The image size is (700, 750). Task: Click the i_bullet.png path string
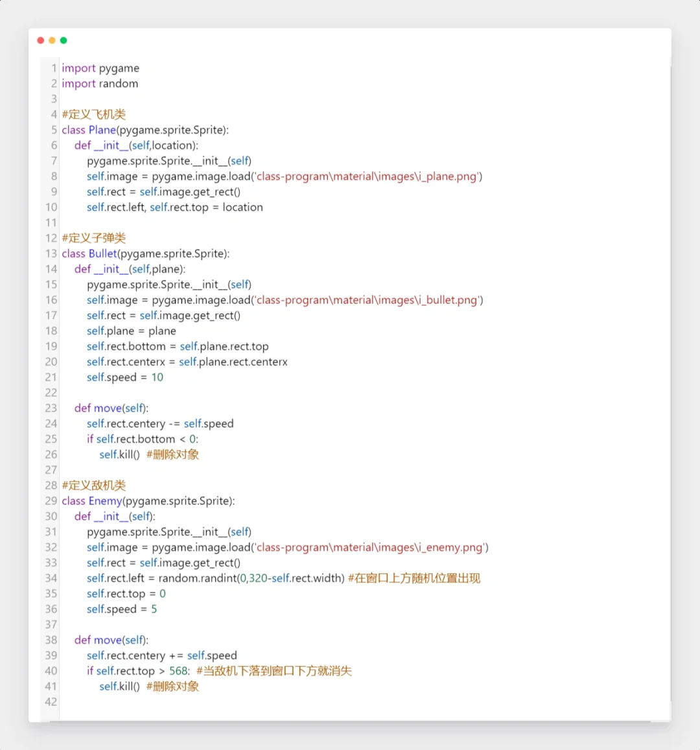[367, 300]
